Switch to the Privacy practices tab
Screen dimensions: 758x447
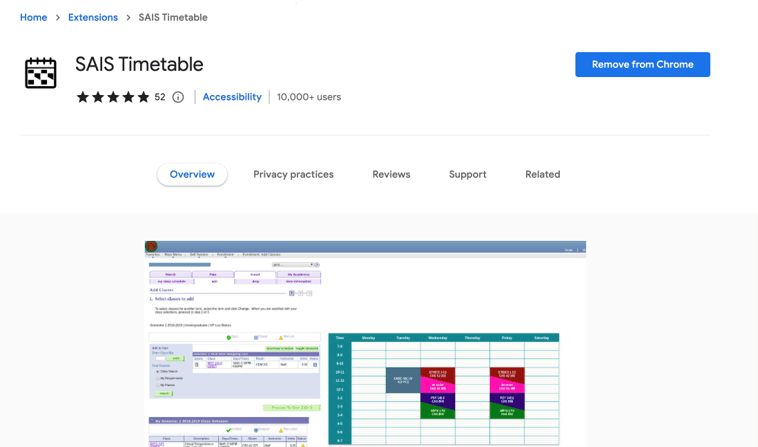[293, 174]
